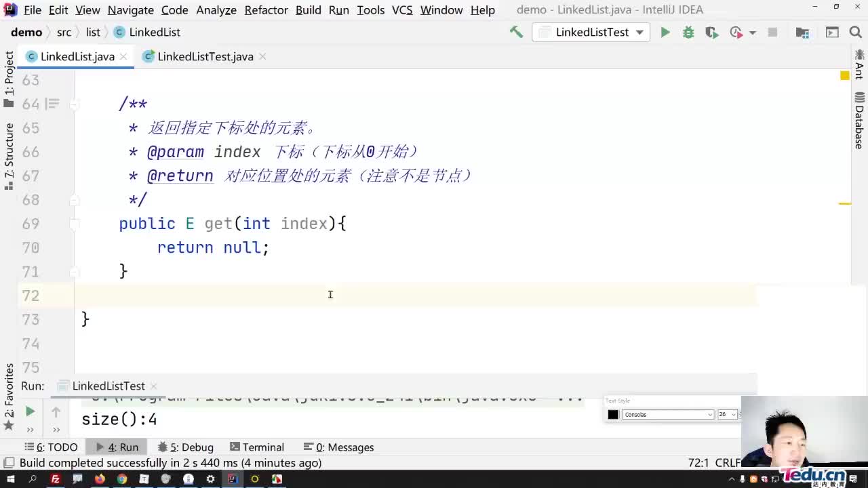This screenshot has width=868, height=488.
Task: Click the yellow warning indicator above scrollbar
Action: 845,76
